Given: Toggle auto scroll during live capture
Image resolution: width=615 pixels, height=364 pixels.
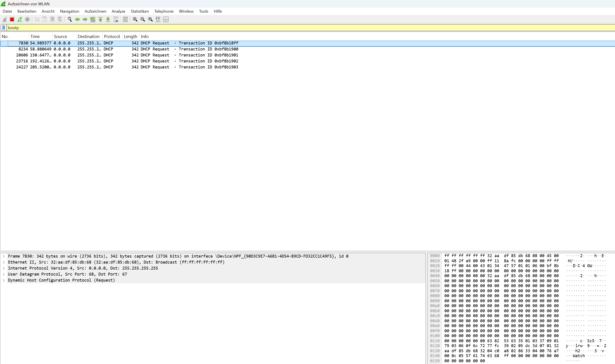Looking at the screenshot, I should point(116,19).
